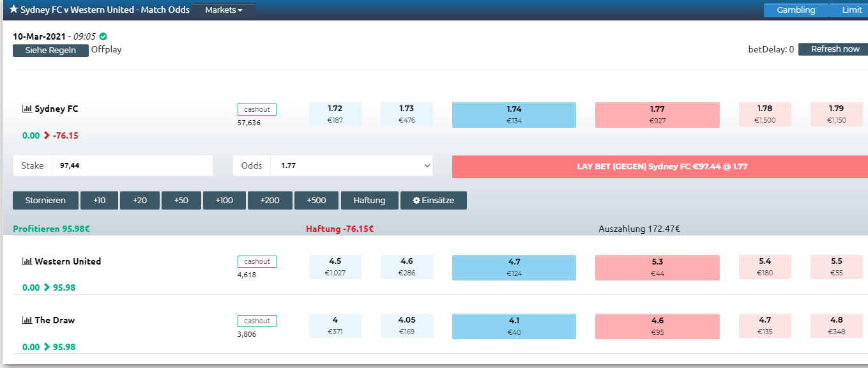Image resolution: width=868 pixels, height=368 pixels.
Task: Click The Draw matched volume 3,806
Action: click(247, 334)
